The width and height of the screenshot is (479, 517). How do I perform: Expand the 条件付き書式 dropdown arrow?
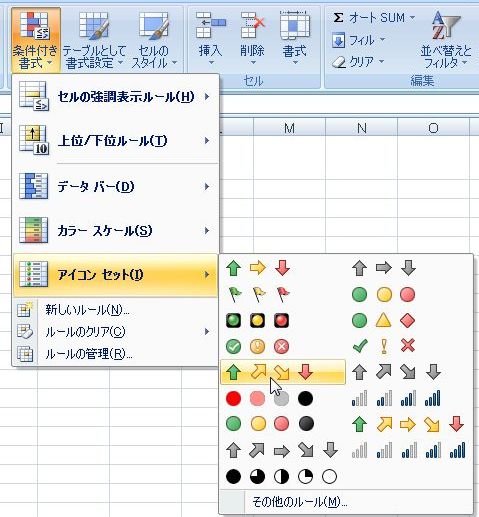pos(50,63)
